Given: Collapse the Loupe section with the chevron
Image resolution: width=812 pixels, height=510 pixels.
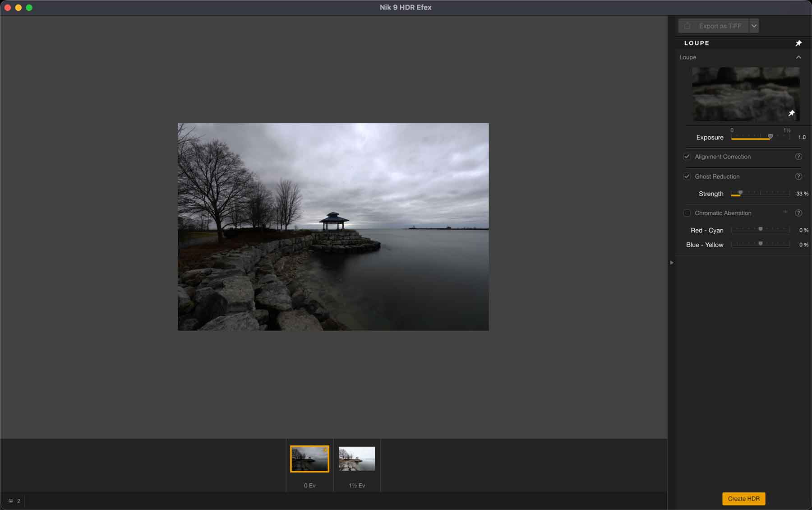Looking at the screenshot, I should point(798,57).
